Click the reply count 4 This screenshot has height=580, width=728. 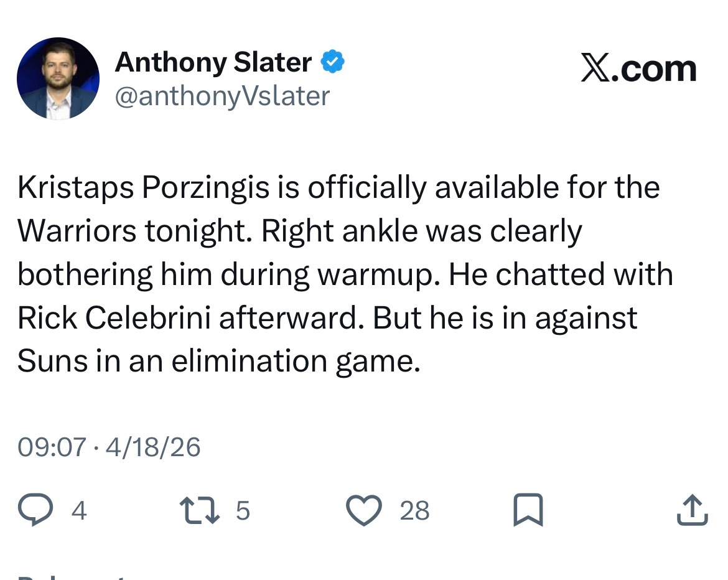(x=79, y=511)
